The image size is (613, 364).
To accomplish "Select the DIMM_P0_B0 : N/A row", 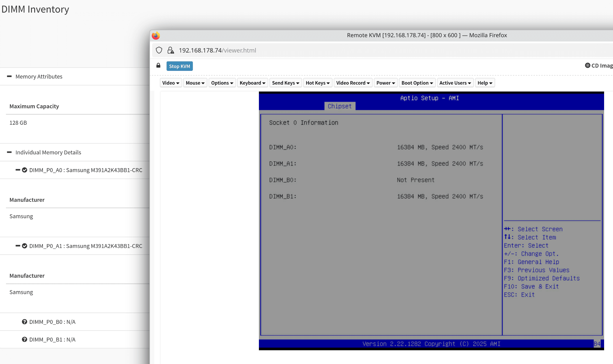I will pyautogui.click(x=75, y=322).
